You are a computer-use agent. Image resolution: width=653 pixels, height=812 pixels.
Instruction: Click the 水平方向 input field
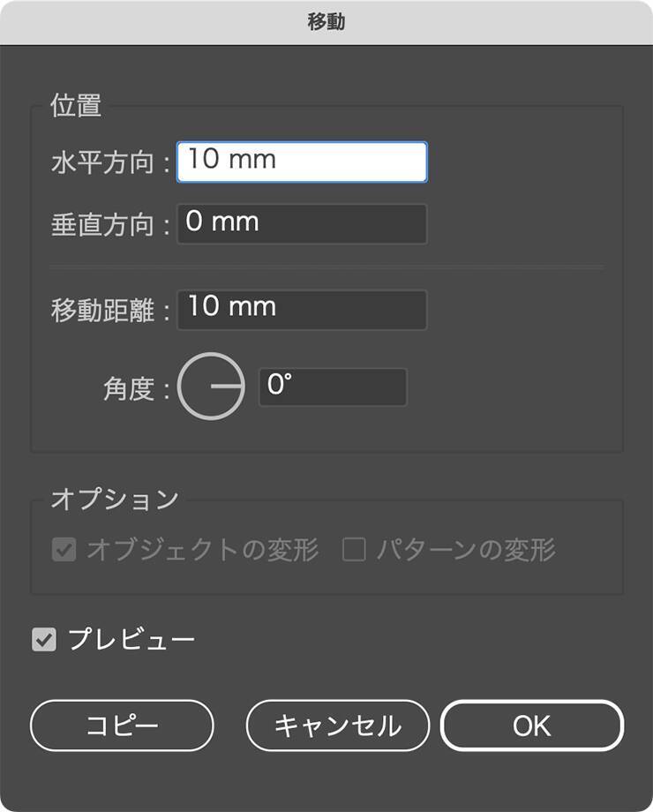(x=302, y=162)
